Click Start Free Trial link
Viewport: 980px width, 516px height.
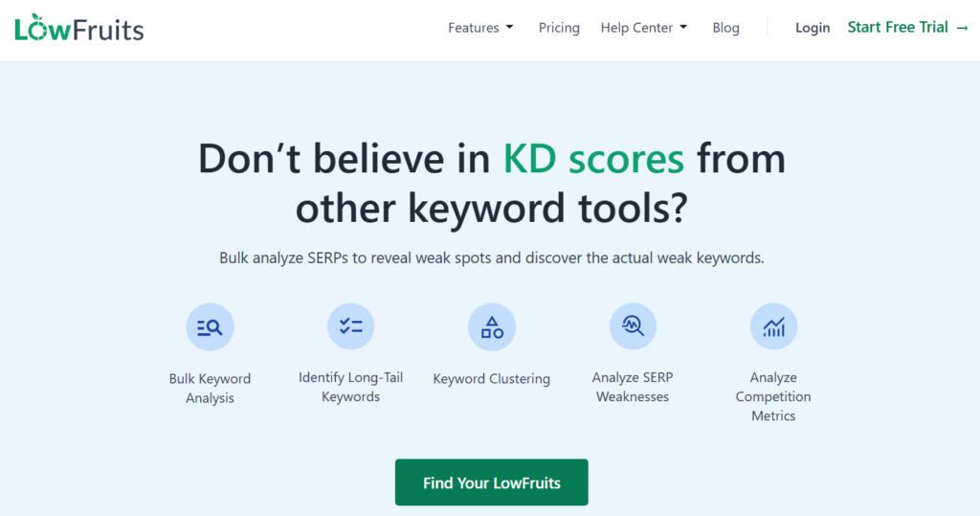pos(908,28)
